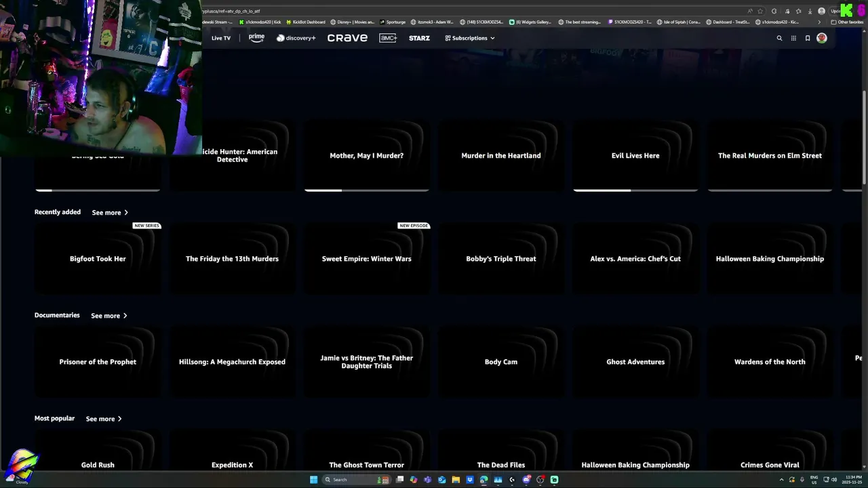Click See more next to Most popular
Image resolution: width=868 pixels, height=488 pixels.
pyautogui.click(x=104, y=419)
